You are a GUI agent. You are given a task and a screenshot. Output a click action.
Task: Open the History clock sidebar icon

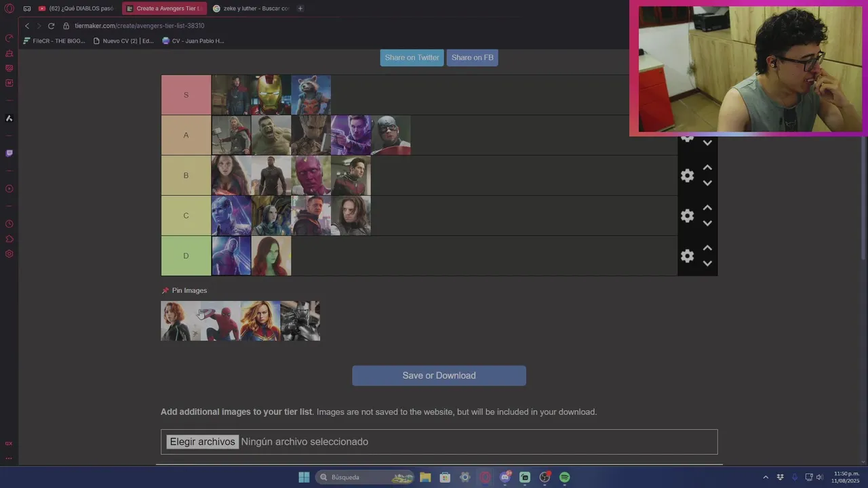click(x=9, y=224)
